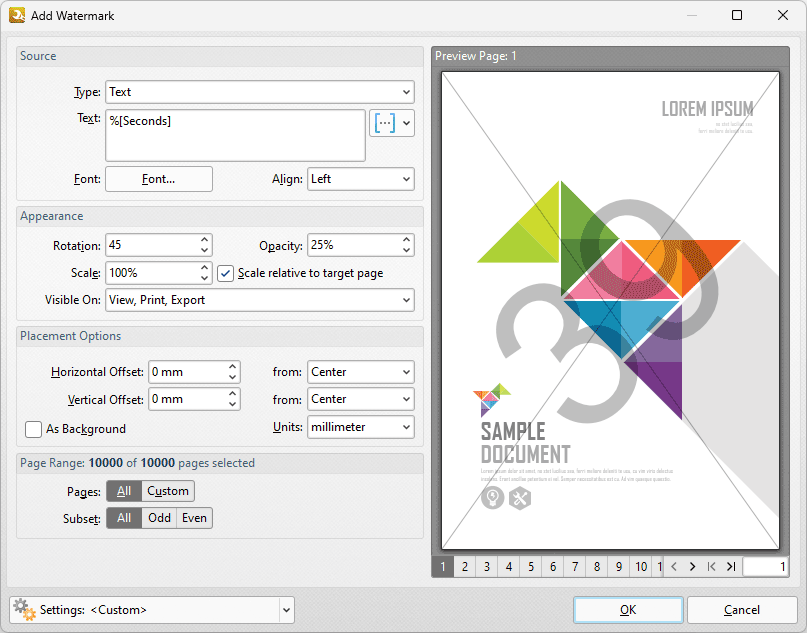
Task: Open the Align dropdown
Action: pos(360,179)
